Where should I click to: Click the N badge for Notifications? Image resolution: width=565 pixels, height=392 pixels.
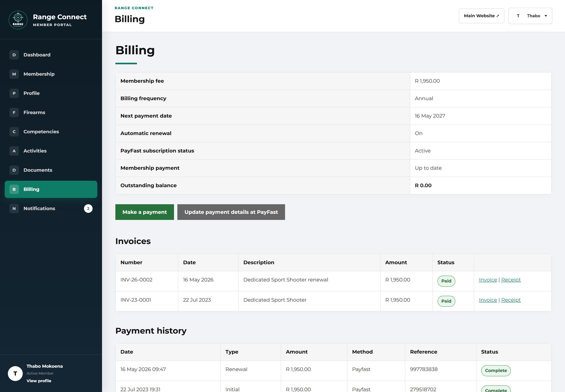[x=14, y=209]
